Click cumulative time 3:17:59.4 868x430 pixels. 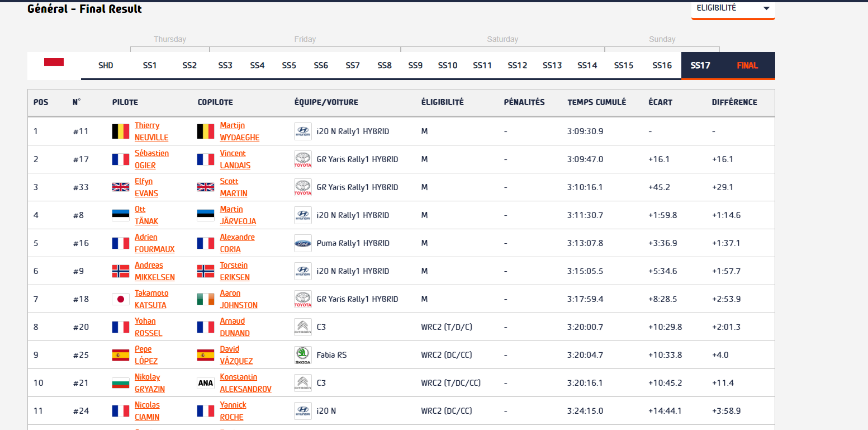[585, 299]
